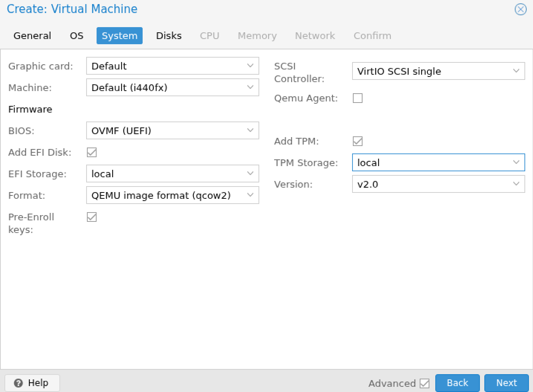Disable the Pre-Enroll keys checkbox
The image size is (533, 392).
click(92, 217)
